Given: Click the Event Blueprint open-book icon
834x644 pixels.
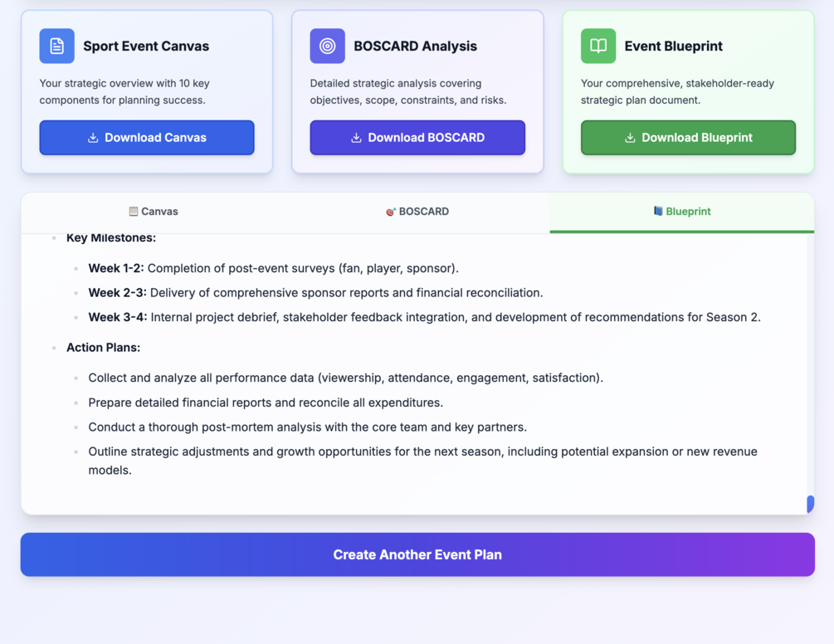Looking at the screenshot, I should (598, 46).
